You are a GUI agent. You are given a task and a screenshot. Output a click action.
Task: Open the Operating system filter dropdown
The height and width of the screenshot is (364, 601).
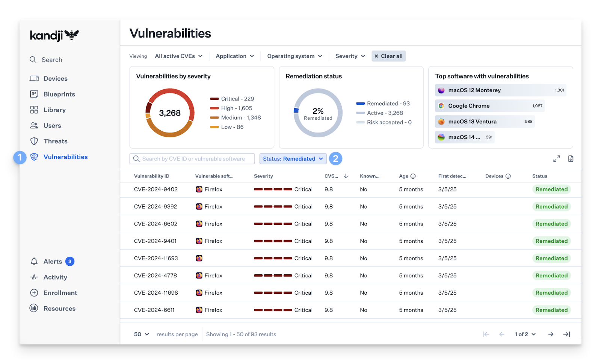click(x=294, y=56)
